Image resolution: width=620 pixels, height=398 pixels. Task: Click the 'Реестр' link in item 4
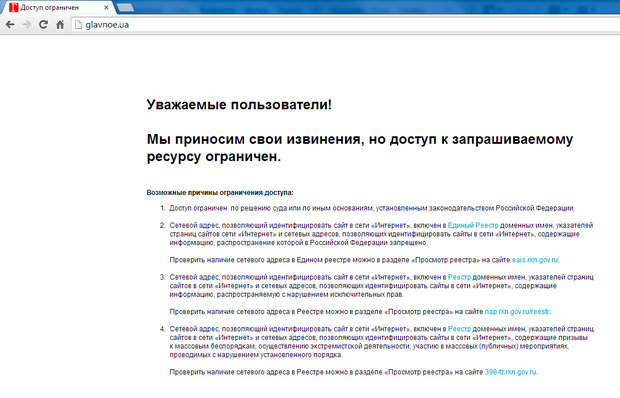pyautogui.click(x=459, y=329)
